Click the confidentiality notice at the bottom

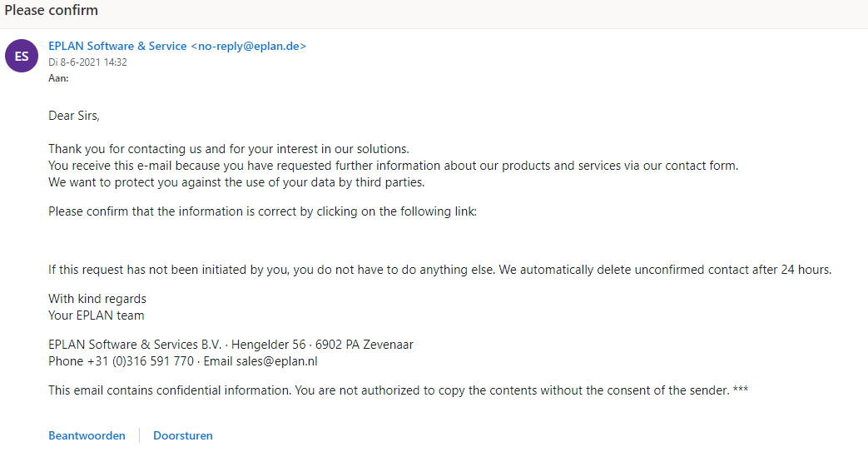point(398,390)
